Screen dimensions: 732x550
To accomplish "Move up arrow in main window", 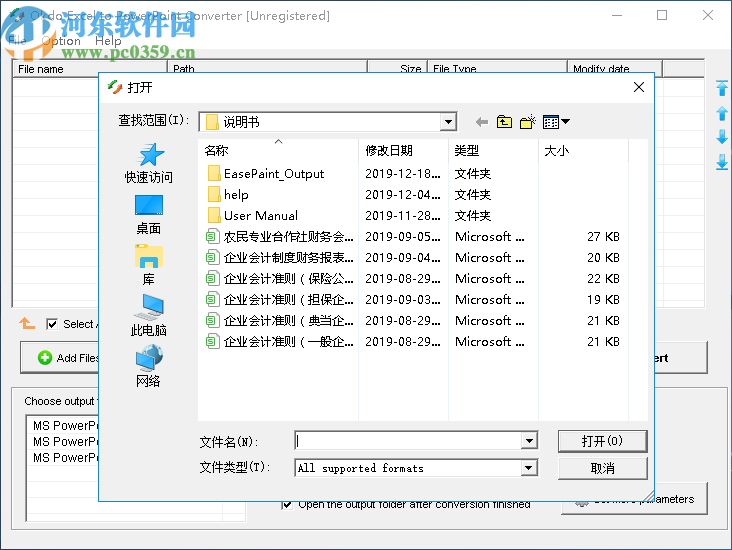I will coord(722,113).
